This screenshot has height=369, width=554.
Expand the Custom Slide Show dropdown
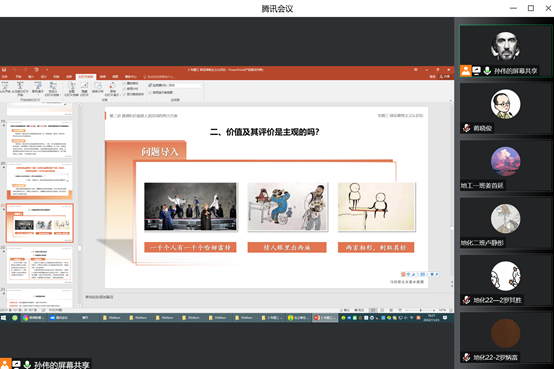[60, 95]
